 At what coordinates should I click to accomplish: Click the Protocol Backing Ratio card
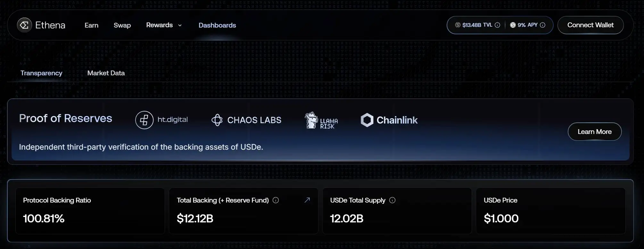pos(90,211)
